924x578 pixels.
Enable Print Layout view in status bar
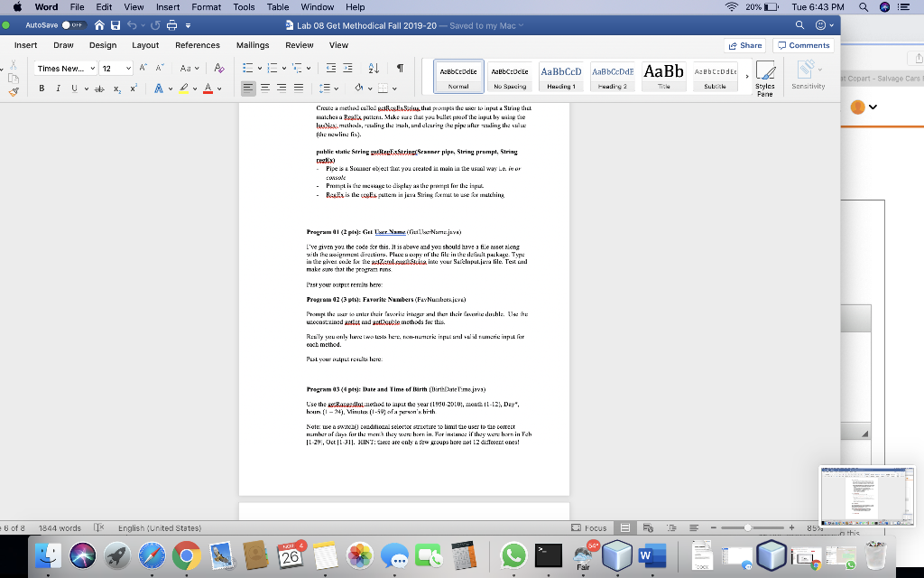click(x=625, y=527)
